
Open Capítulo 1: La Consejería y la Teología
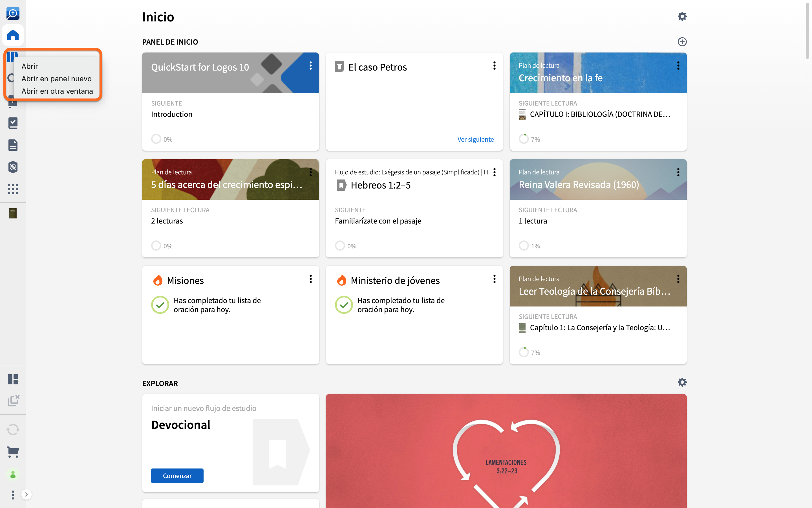click(600, 328)
